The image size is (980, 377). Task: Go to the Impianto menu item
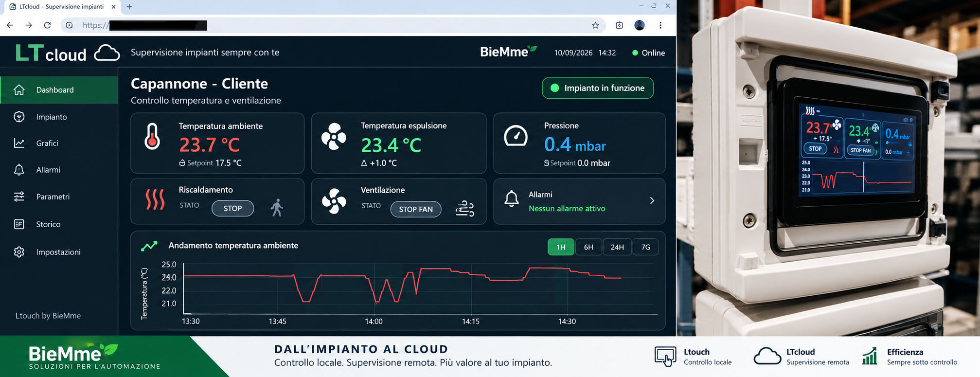click(59, 117)
